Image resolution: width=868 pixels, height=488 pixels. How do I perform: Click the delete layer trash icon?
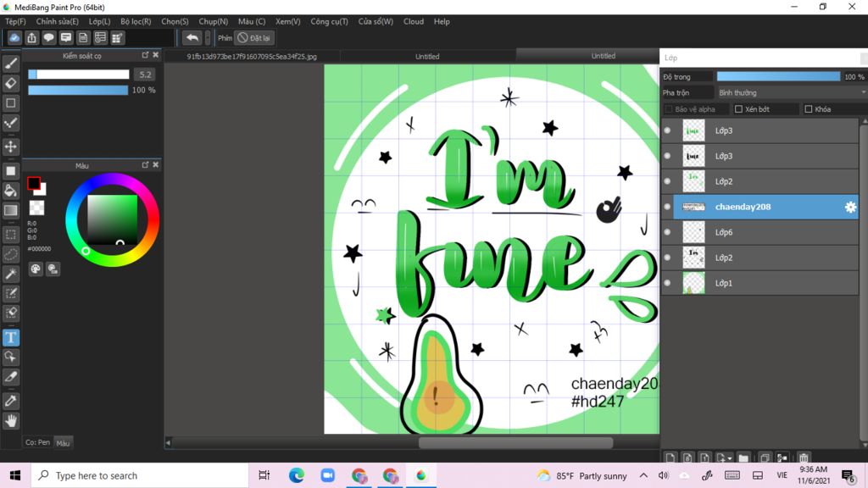[x=804, y=457]
